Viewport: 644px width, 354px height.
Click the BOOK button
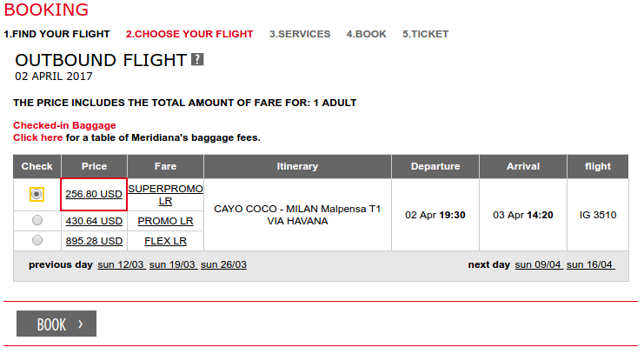[x=56, y=324]
